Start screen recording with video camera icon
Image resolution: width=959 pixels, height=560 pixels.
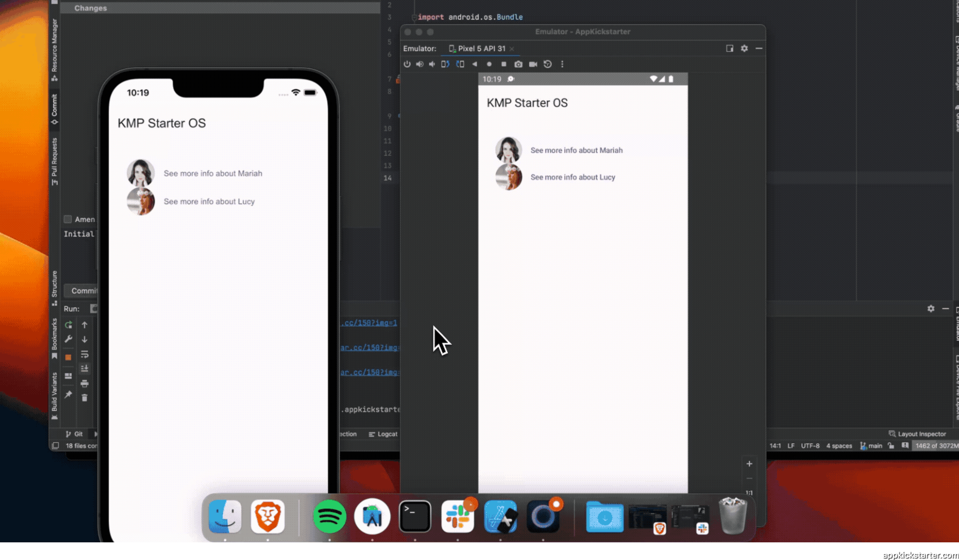click(x=533, y=64)
